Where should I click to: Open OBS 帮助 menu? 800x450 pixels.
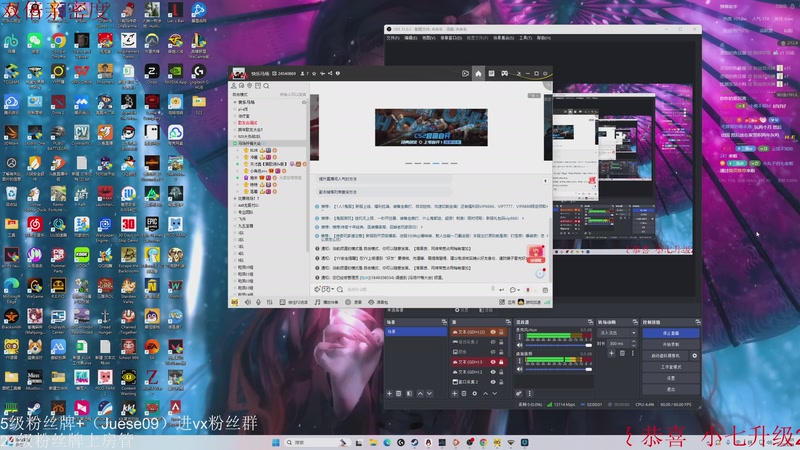tap(544, 38)
